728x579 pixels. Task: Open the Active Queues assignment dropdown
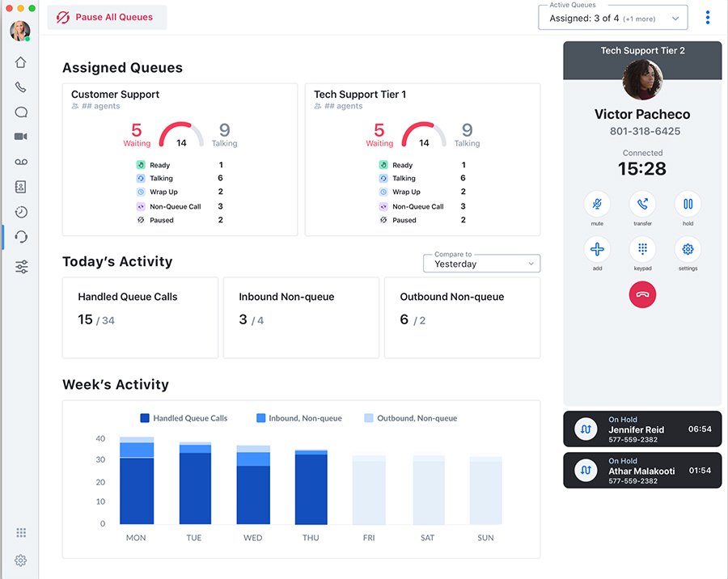click(612, 16)
